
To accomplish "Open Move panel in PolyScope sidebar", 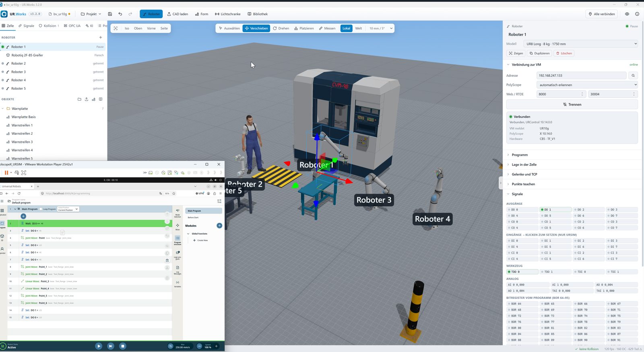I will (178, 226).
